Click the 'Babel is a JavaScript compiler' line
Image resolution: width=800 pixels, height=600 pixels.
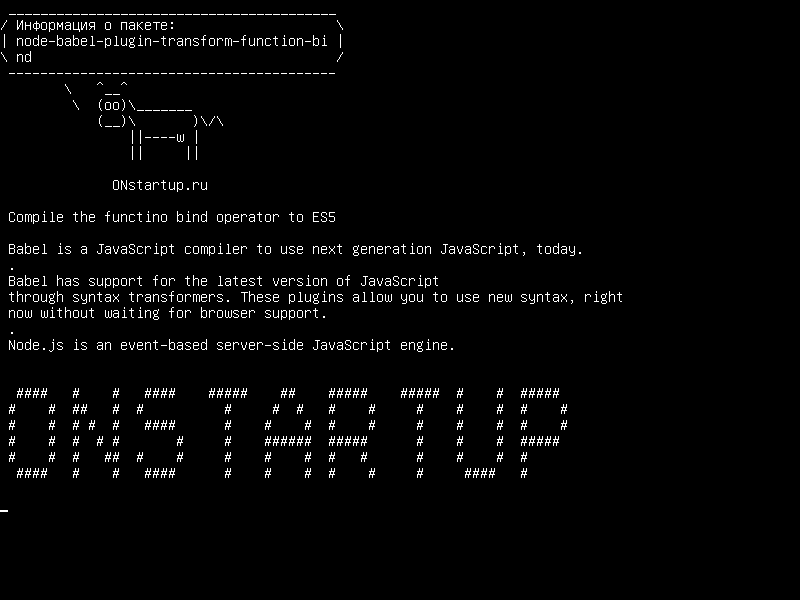295,249
